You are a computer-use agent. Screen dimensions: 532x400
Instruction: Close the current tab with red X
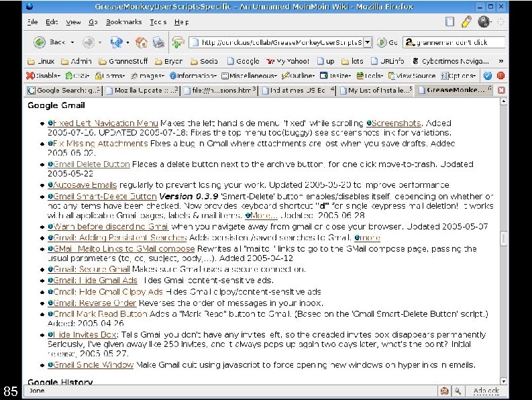point(501,91)
